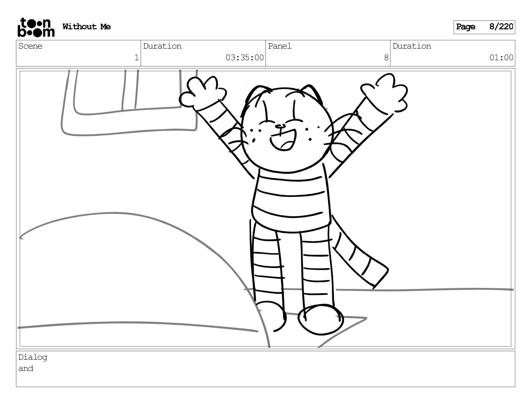Click the scene number value '1'

tap(137, 58)
